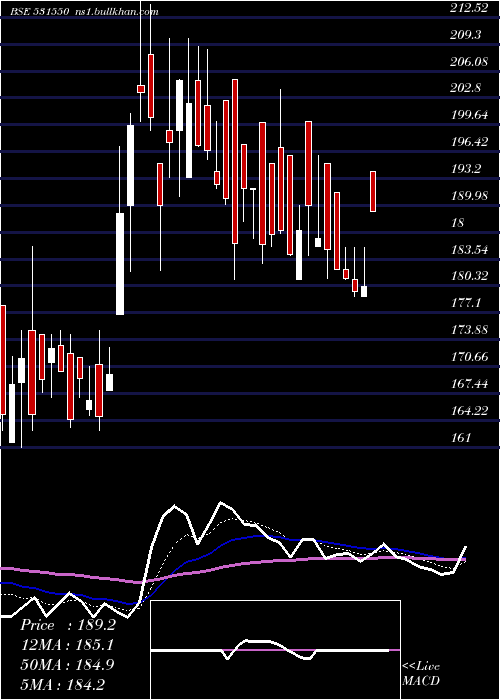Click the last red candle near 193.2
The image size is (500, 700).
coord(373,191)
